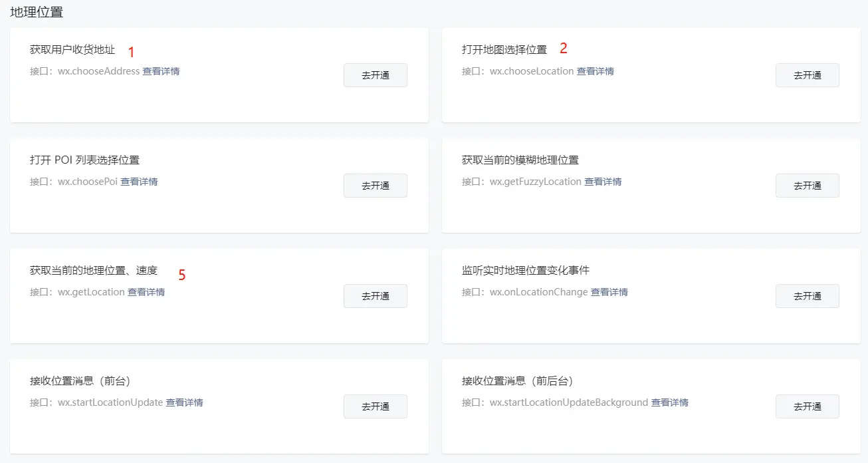Click 去开通 for wx.startLocationUpdateBackground

point(807,406)
